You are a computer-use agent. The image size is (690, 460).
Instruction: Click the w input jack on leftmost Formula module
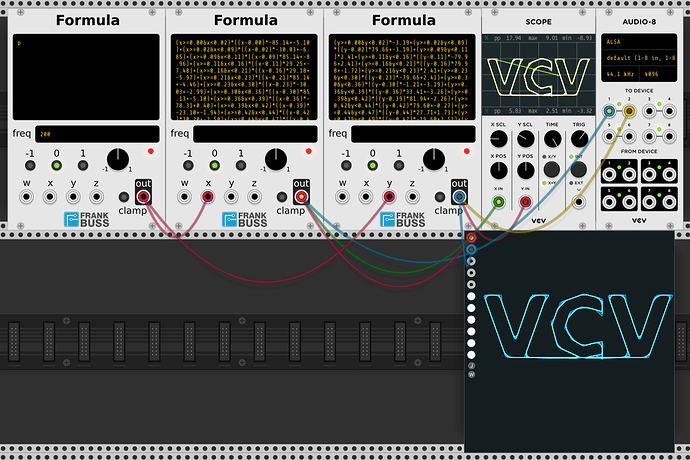click(26, 197)
